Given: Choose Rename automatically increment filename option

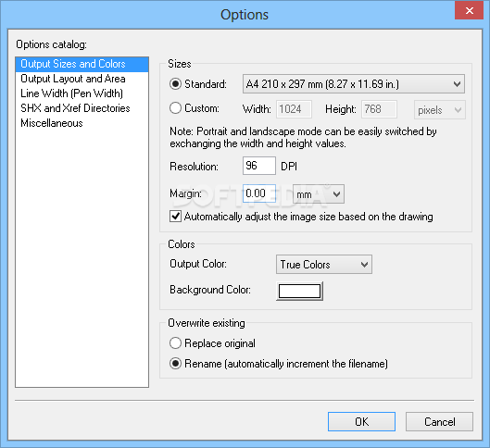Looking at the screenshot, I should pos(175,364).
